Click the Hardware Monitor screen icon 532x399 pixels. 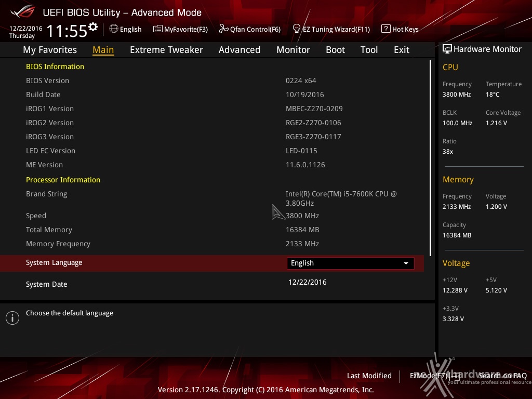pyautogui.click(x=447, y=49)
